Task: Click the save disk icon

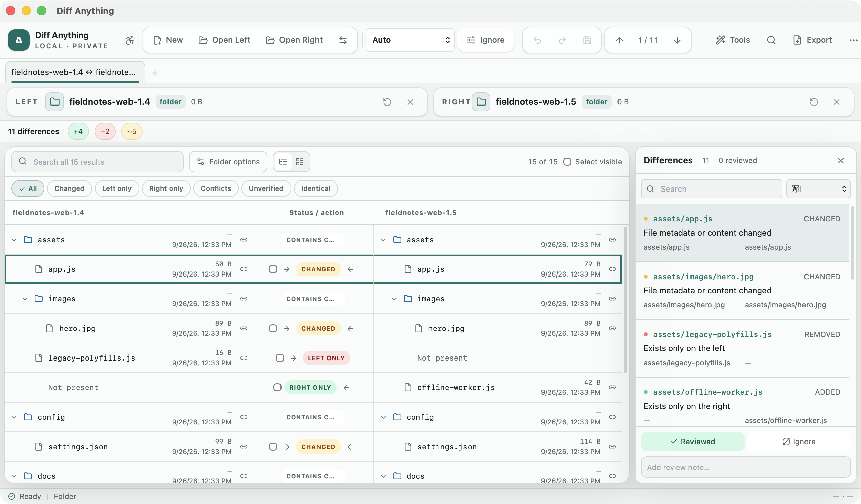Action: point(587,40)
